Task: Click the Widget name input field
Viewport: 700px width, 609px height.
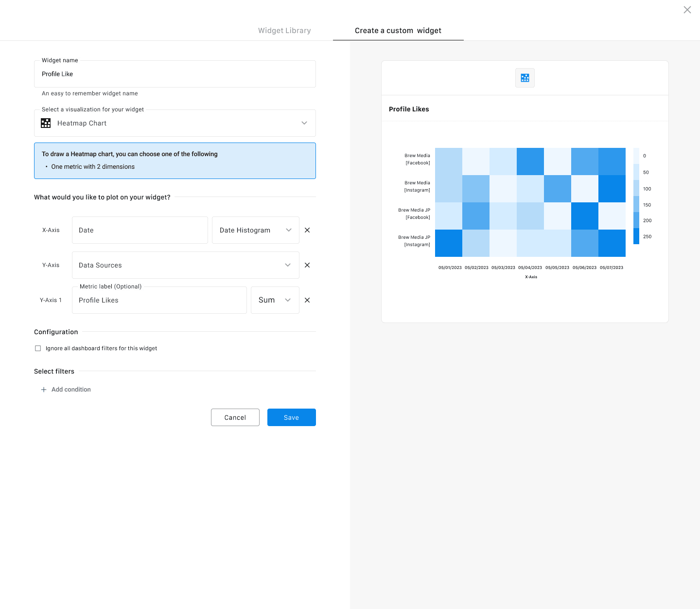Action: click(175, 74)
